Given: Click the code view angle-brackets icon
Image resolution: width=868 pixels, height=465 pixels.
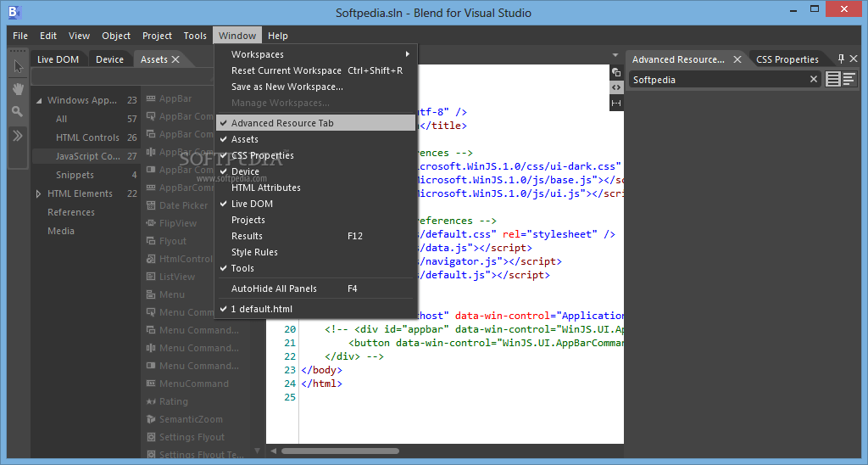Looking at the screenshot, I should point(616,87).
